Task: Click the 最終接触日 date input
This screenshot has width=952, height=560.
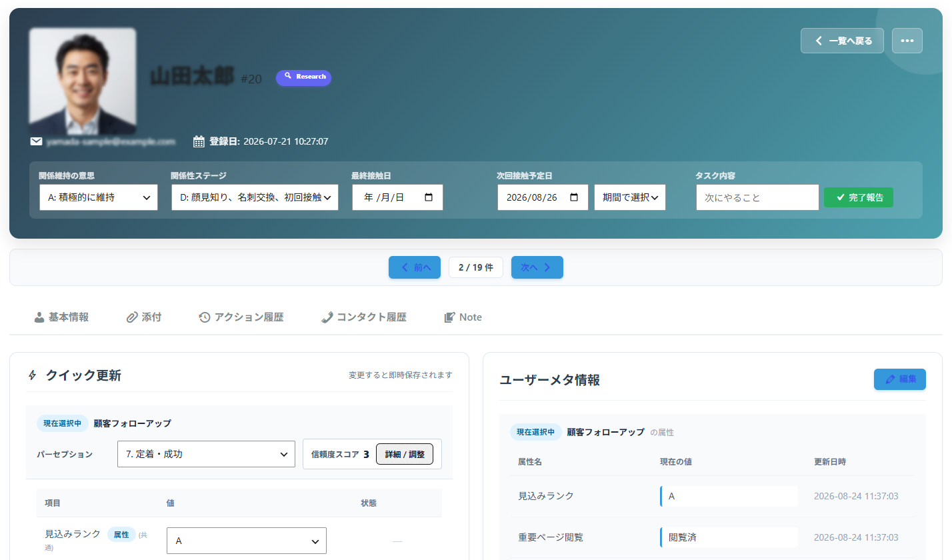Action: pyautogui.click(x=397, y=197)
